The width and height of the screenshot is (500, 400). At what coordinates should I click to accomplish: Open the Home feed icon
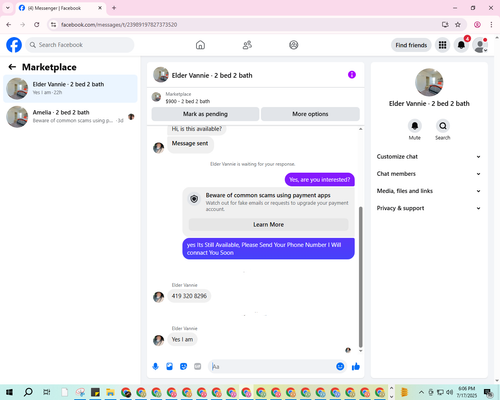point(200,45)
